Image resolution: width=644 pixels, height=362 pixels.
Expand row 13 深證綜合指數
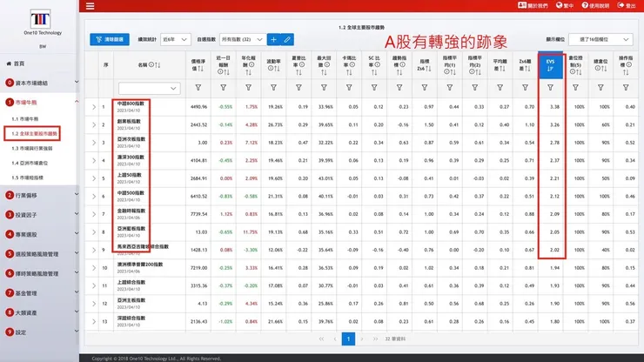[94, 321]
